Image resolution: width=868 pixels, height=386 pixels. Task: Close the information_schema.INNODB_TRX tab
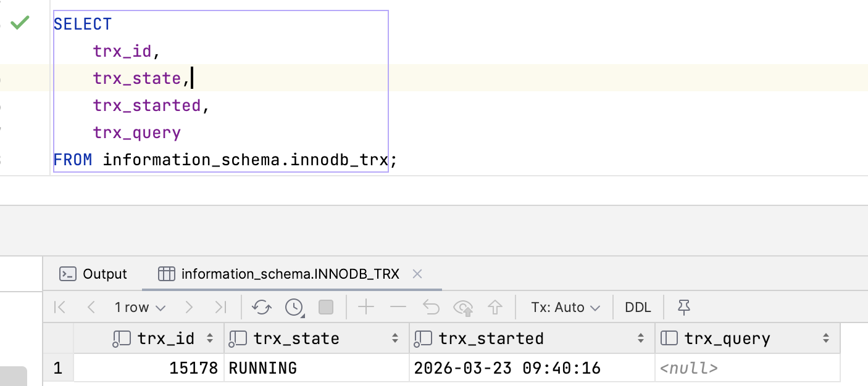[x=417, y=274]
